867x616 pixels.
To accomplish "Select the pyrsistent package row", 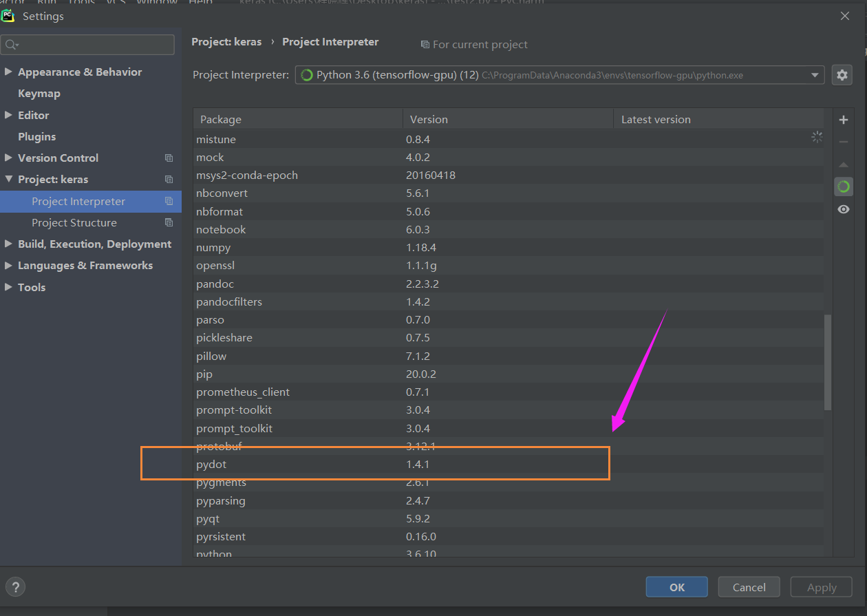I will [509, 536].
